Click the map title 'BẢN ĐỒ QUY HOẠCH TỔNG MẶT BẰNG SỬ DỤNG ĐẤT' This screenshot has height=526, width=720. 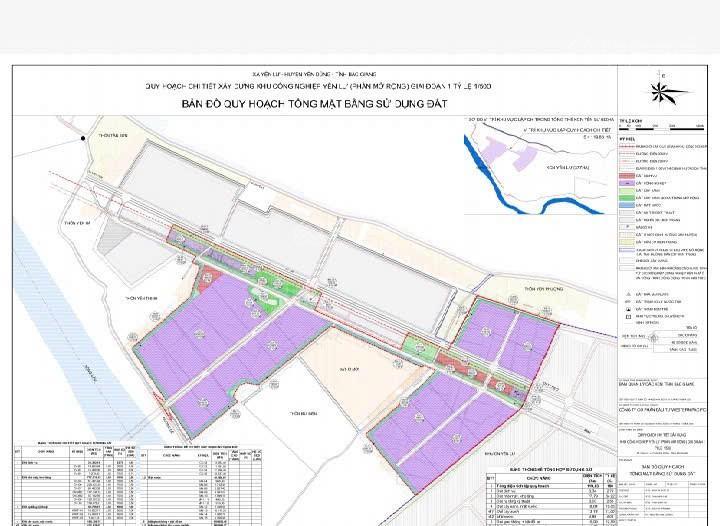tap(314, 104)
